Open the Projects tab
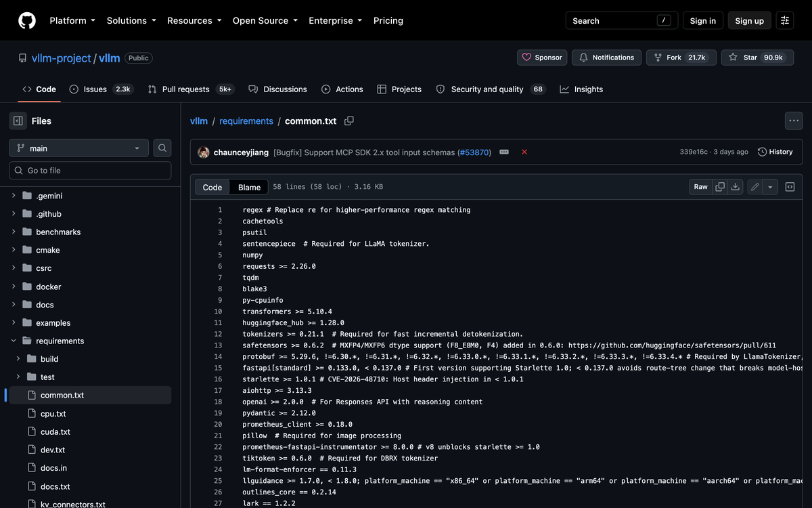This screenshot has width=812, height=508. (x=399, y=89)
